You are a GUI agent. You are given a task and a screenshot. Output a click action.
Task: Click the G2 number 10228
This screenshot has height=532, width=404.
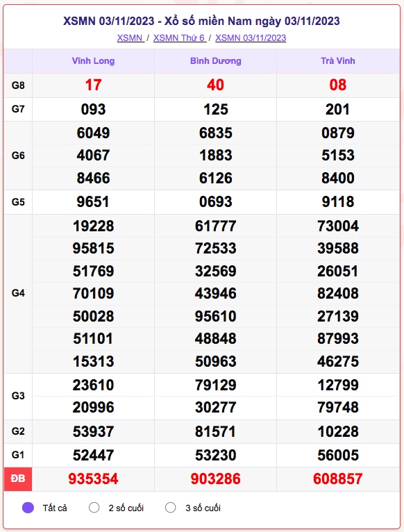coord(338,431)
